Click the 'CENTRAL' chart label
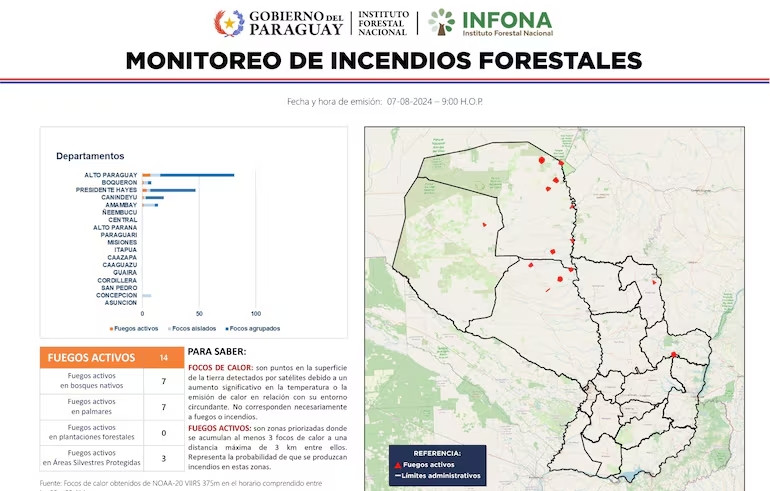This screenshot has width=770, height=491. pyautogui.click(x=123, y=220)
